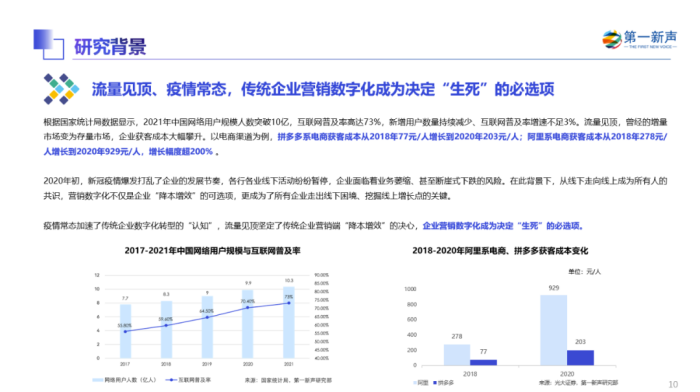The image size is (700, 392).
Task: Select chart title 2018-2020年阿里系电商、拼多多获客成本变化
Action: (500, 250)
